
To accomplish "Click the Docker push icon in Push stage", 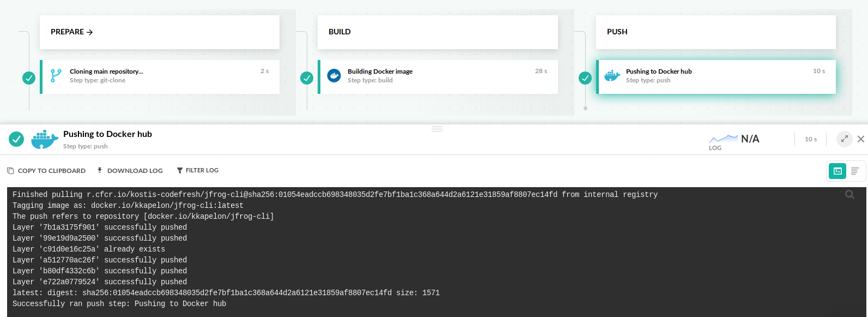I will 612,75.
